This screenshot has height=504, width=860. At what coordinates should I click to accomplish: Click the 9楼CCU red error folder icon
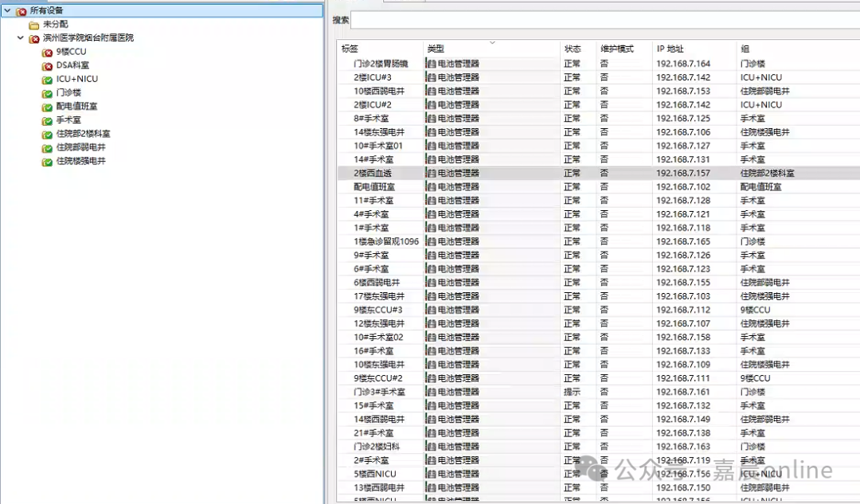point(48,52)
